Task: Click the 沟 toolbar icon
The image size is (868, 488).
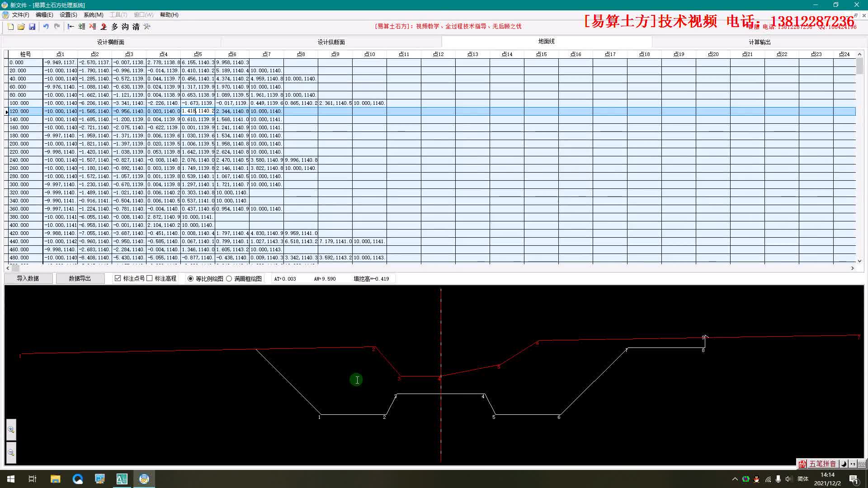Action: pyautogui.click(x=125, y=27)
